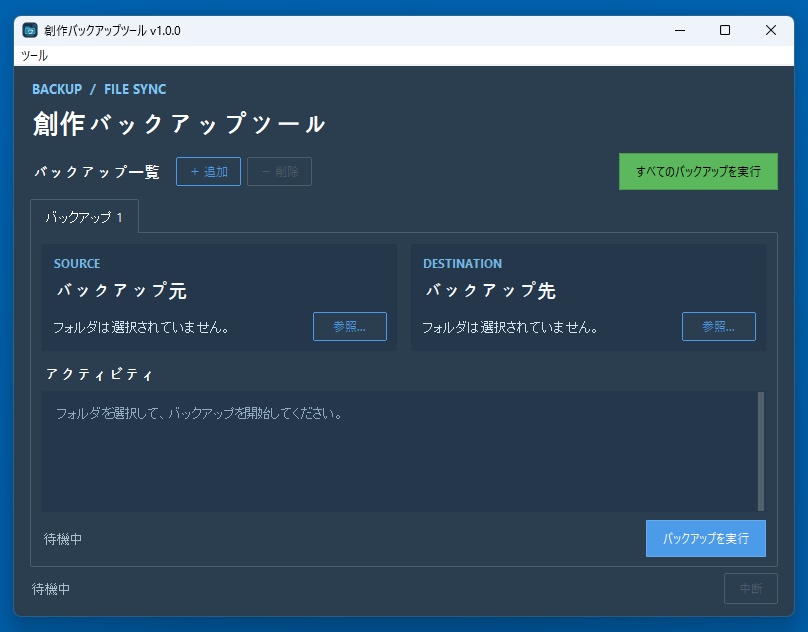Click the message フォルダを選択して、バックアップを開始してください。
This screenshot has height=632, width=808.
pyautogui.click(x=198, y=413)
